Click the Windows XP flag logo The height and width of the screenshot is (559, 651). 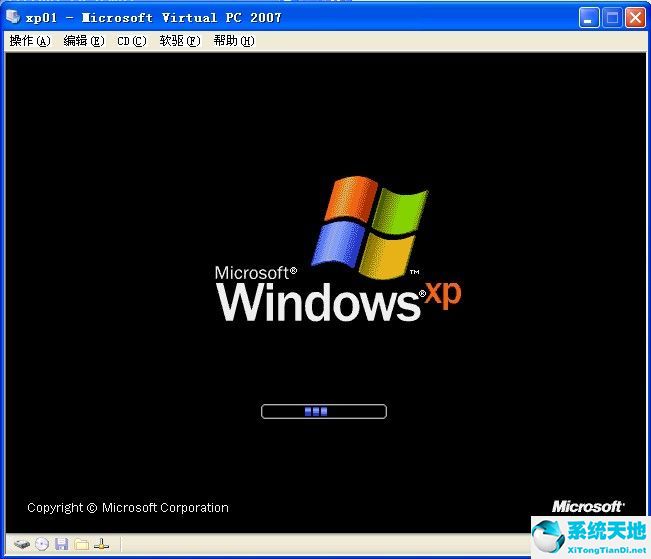click(x=370, y=227)
